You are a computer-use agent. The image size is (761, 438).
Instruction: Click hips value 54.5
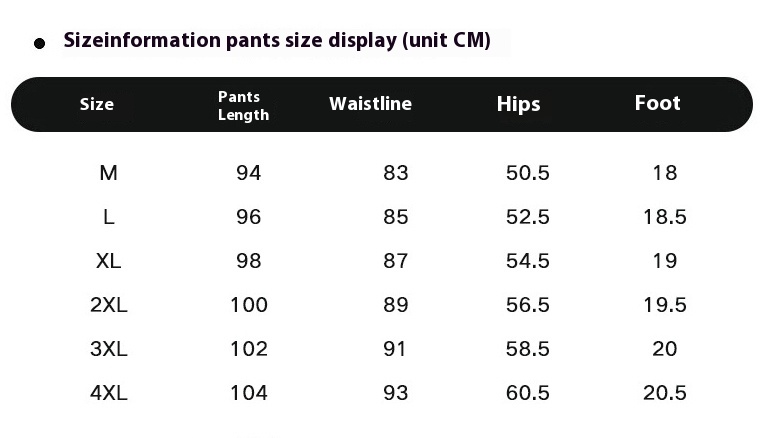pos(528,261)
